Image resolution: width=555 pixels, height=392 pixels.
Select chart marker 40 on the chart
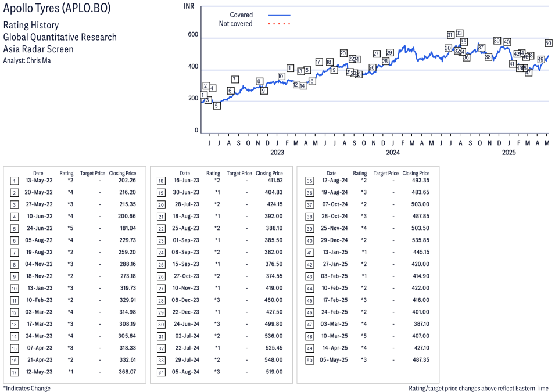pos(507,42)
